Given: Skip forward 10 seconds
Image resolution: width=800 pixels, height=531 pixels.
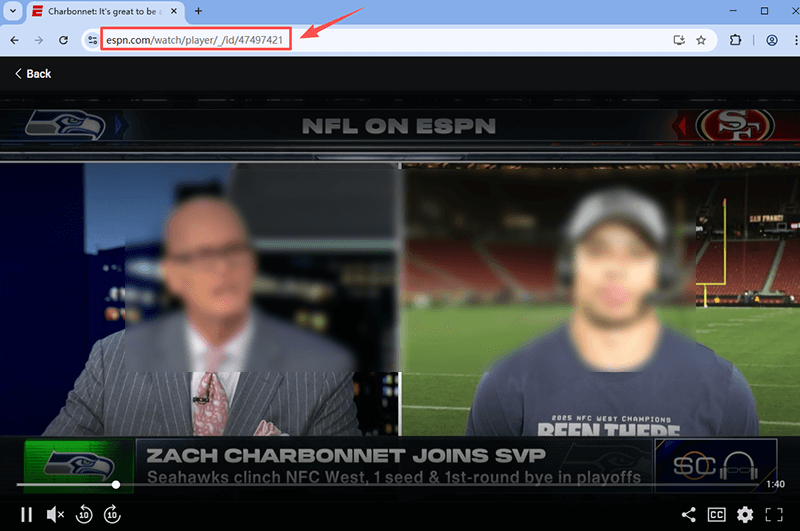Looking at the screenshot, I should coord(112,515).
